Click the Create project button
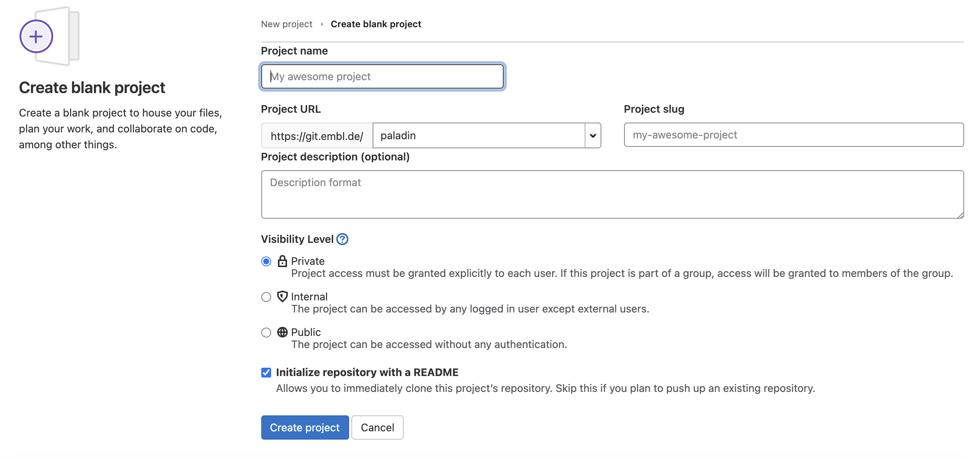Screen dimensions: 980x457 (305, 427)
